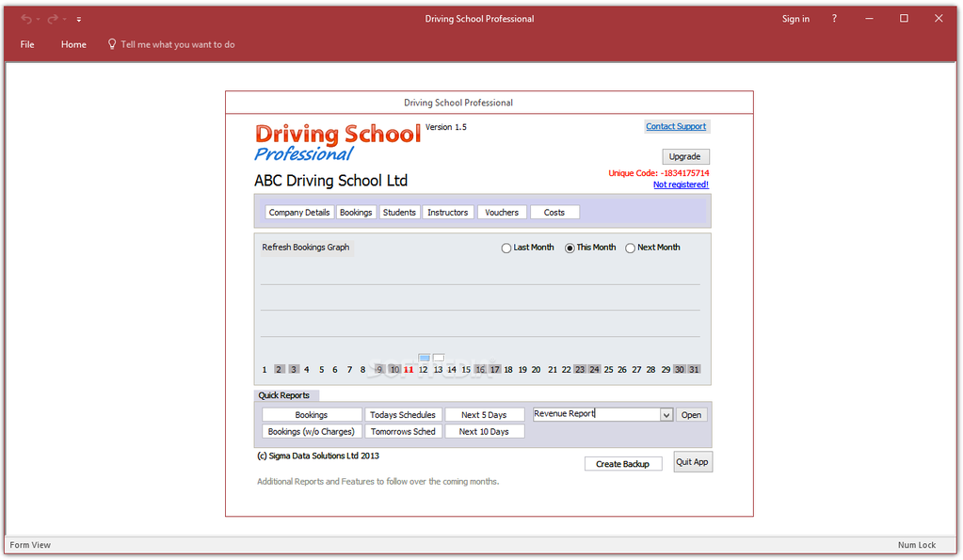Screen dimensions: 963x560
Task: Open Next 10 Days report
Action: pos(484,432)
